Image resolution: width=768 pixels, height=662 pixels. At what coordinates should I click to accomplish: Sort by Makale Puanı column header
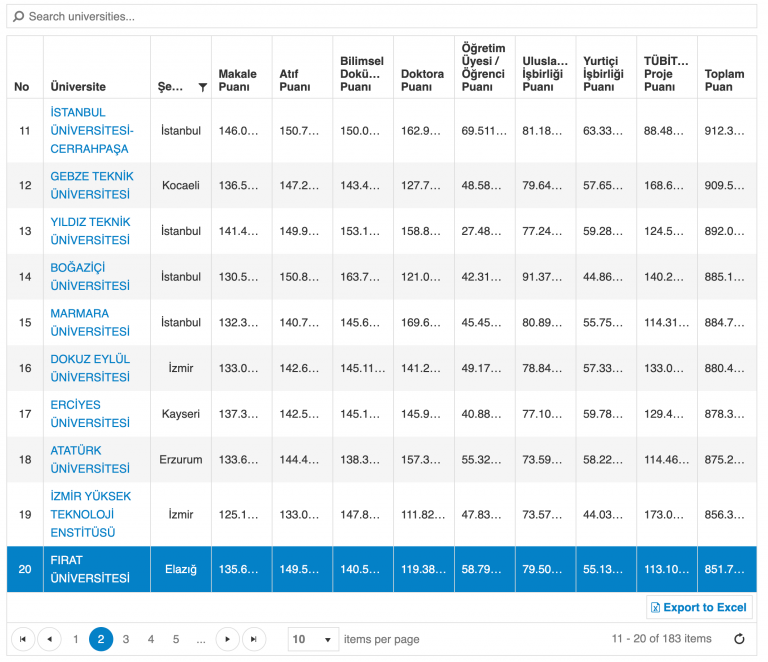click(x=242, y=67)
